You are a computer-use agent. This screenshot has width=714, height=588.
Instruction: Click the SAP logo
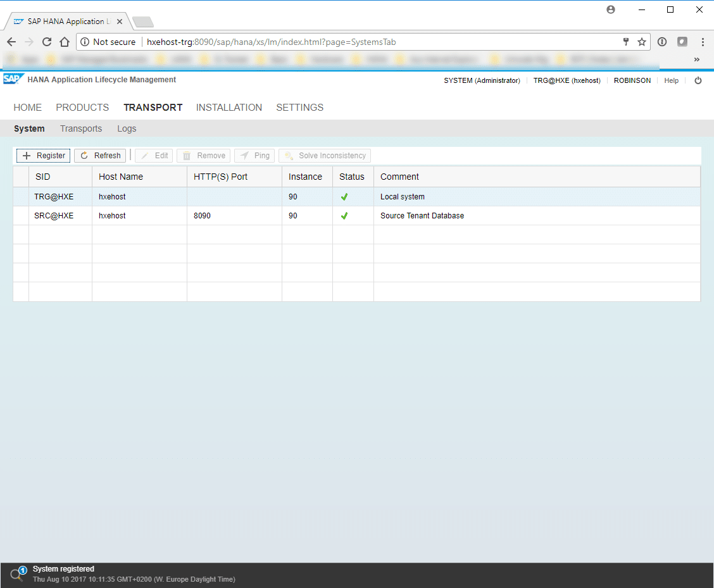13,80
